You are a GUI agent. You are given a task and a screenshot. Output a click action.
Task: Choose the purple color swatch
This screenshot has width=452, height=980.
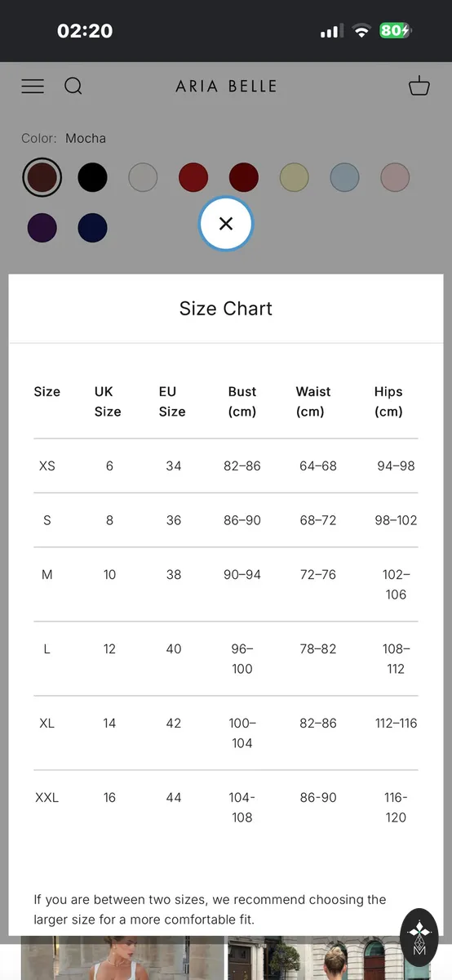pyautogui.click(x=42, y=228)
